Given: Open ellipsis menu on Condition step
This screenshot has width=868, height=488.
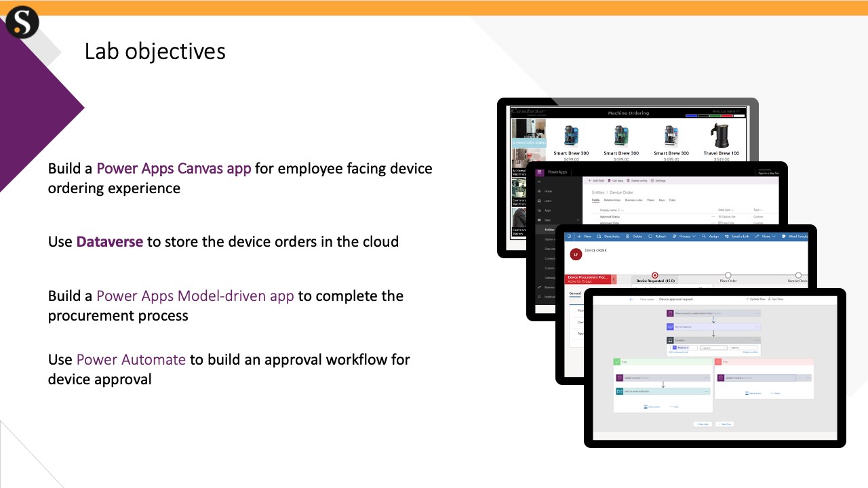Looking at the screenshot, I should [x=757, y=340].
